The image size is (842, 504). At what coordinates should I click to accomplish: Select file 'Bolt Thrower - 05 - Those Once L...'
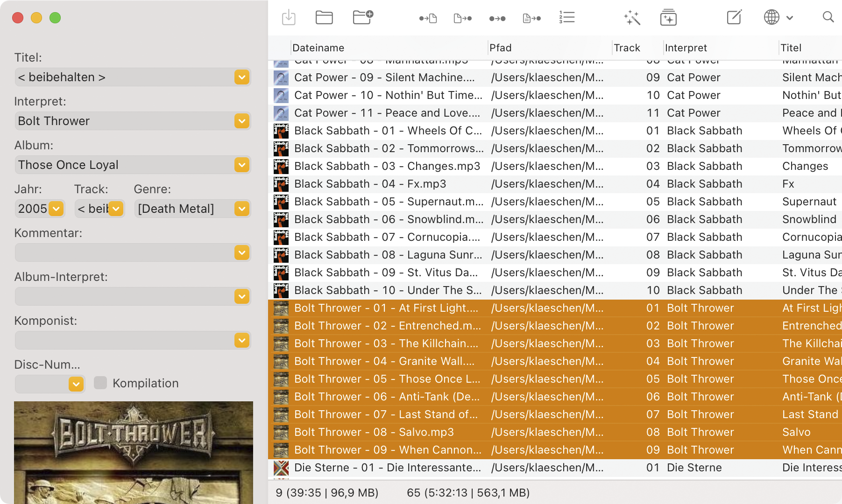(387, 379)
